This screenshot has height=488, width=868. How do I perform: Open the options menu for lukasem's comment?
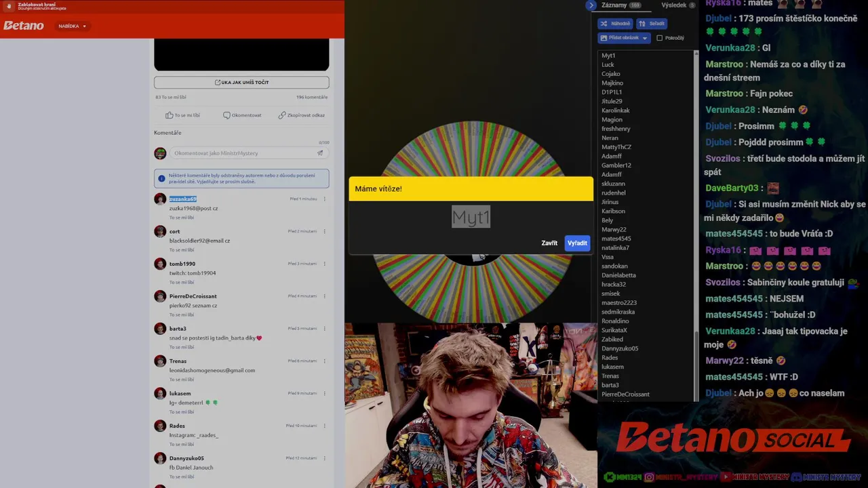coord(325,393)
